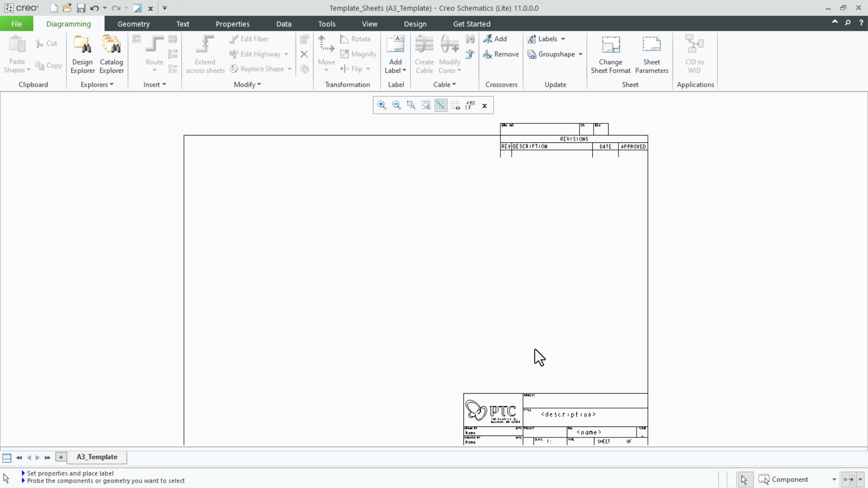Click the sheet size A3 icon
The height and width of the screenshot is (488, 868).
coord(470,105)
